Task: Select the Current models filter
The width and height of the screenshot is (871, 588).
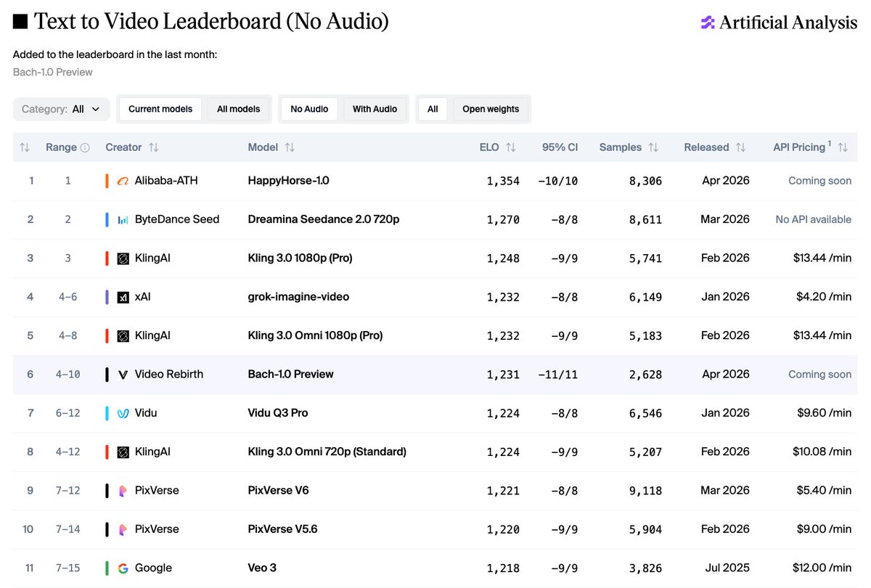Action: tap(160, 109)
